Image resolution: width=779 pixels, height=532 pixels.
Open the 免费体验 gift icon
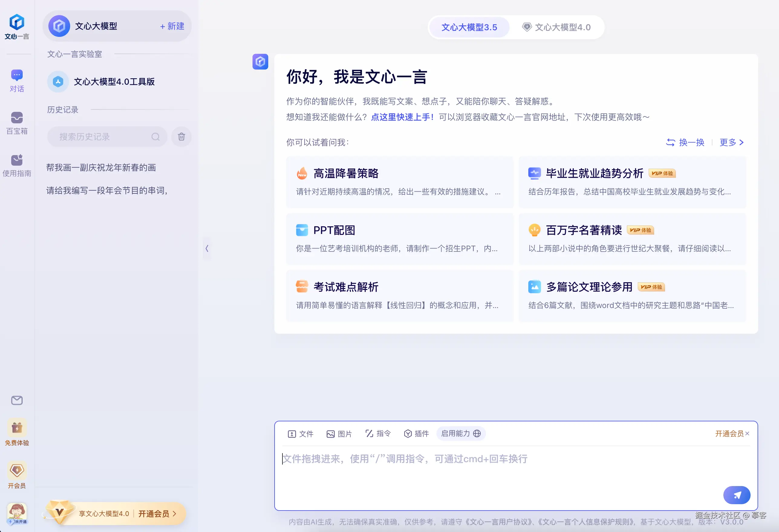[17, 428]
